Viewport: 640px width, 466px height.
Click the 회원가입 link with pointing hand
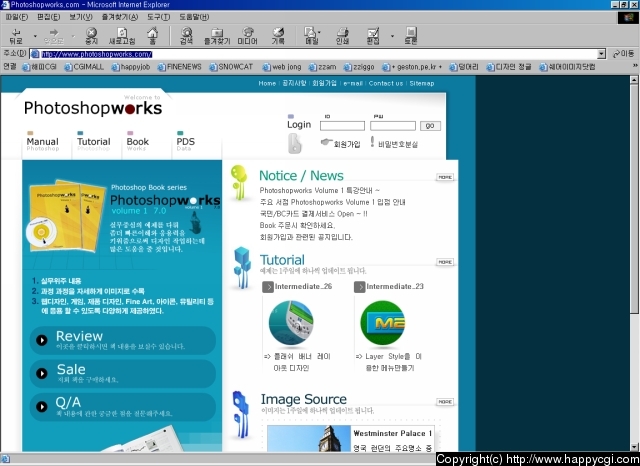coord(340,144)
